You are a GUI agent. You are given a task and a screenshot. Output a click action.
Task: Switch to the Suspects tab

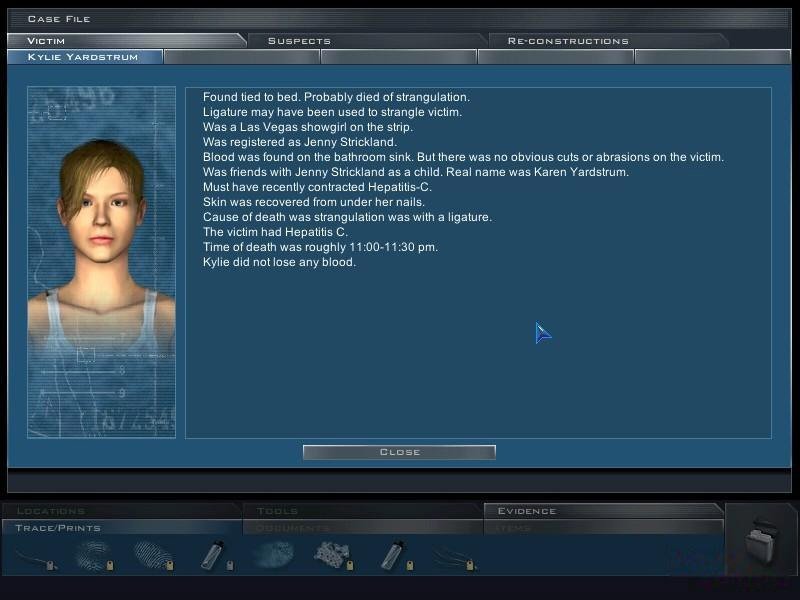[299, 40]
